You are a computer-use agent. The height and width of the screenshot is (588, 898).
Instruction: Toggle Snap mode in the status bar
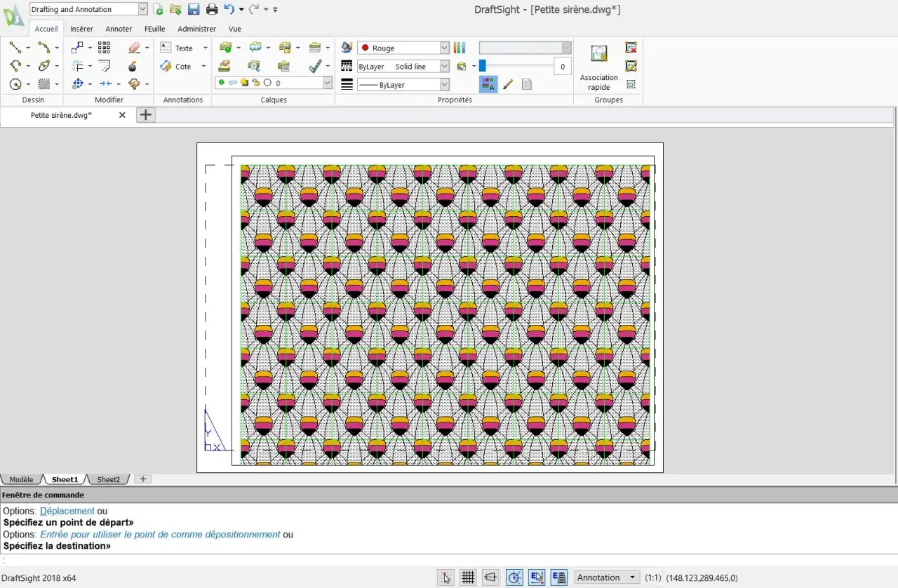(445, 577)
